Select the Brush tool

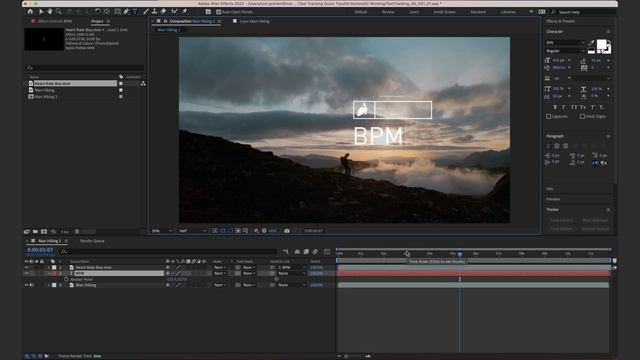point(146,12)
